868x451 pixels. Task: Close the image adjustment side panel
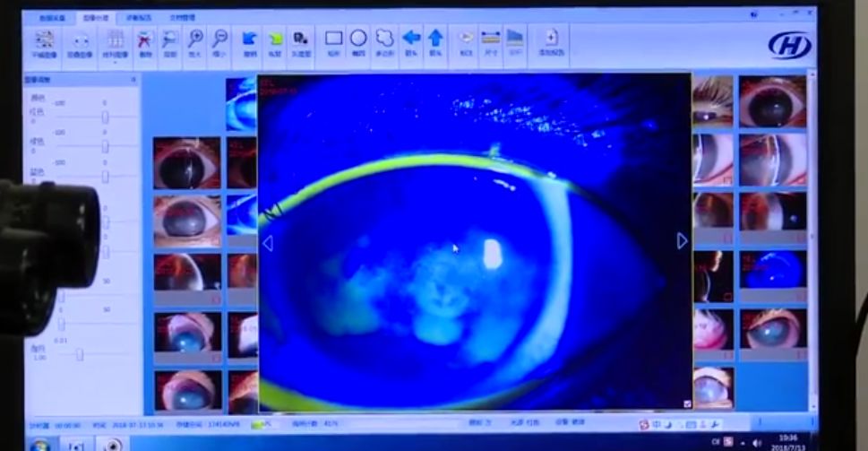pyautogui.click(x=133, y=80)
